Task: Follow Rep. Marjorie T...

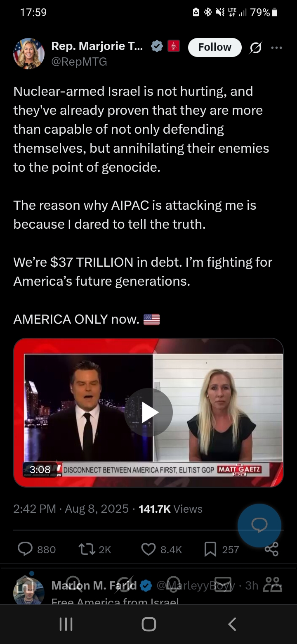Action: [214, 47]
